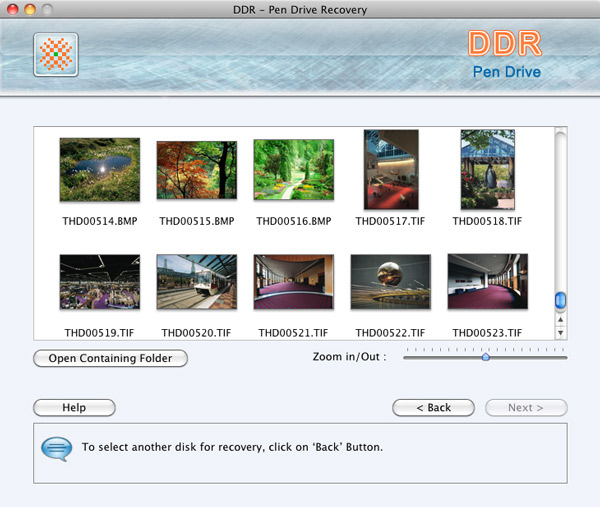600x507 pixels.
Task: Select the THD00523.TIF thumbnail
Action: click(x=487, y=281)
